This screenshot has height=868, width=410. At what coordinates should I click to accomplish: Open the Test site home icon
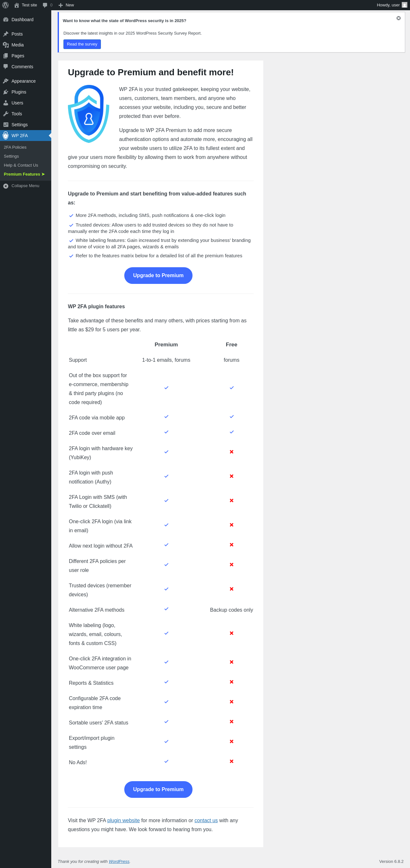(17, 5)
